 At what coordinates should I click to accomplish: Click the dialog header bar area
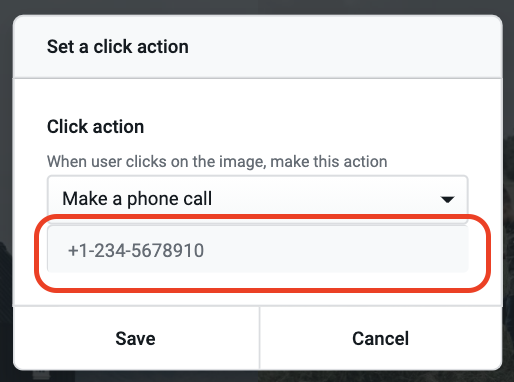(258, 47)
